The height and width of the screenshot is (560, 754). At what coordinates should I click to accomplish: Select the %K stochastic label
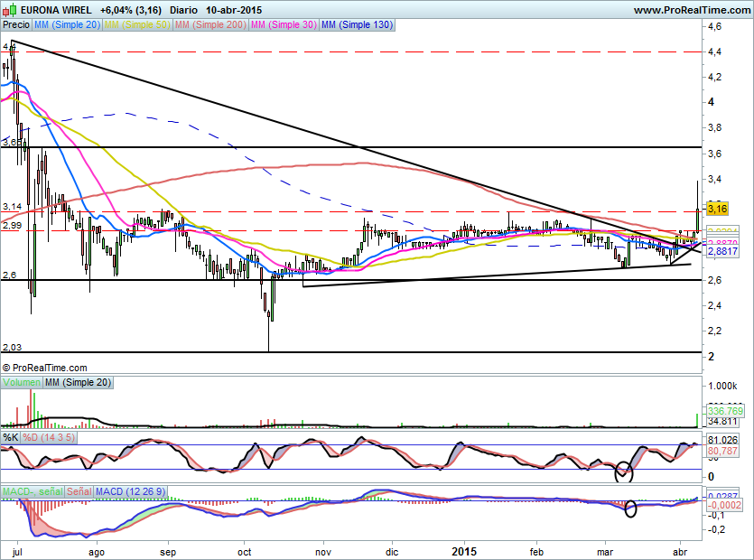tap(11, 437)
